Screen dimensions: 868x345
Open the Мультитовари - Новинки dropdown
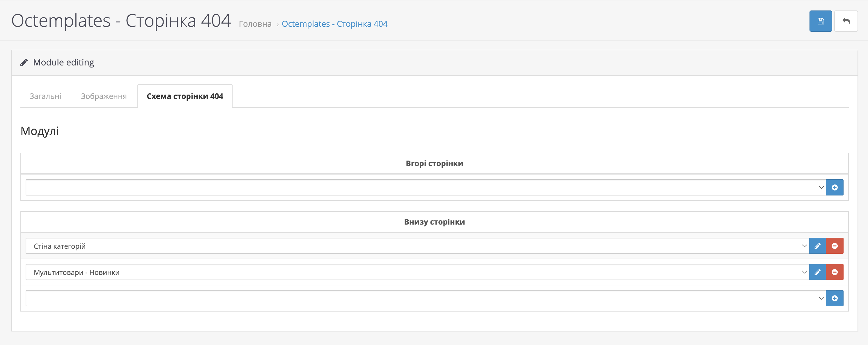point(417,272)
